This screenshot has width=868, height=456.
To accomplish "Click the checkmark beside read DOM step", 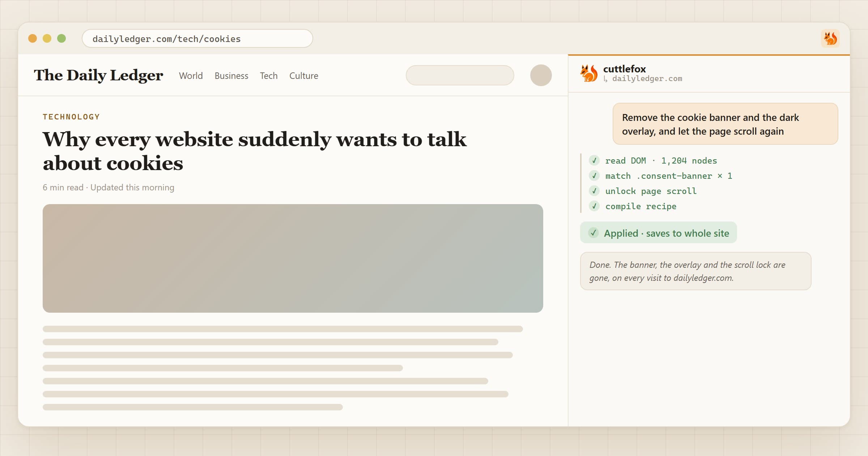I will pyautogui.click(x=594, y=160).
